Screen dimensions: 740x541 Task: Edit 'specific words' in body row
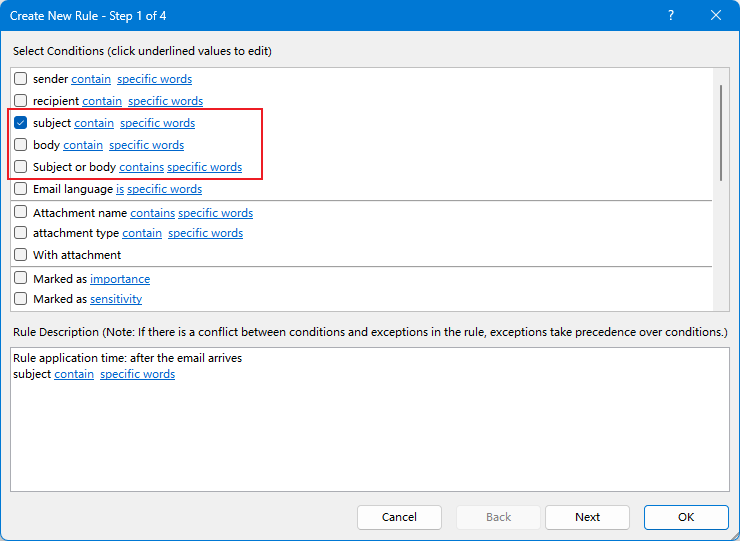[x=147, y=145]
